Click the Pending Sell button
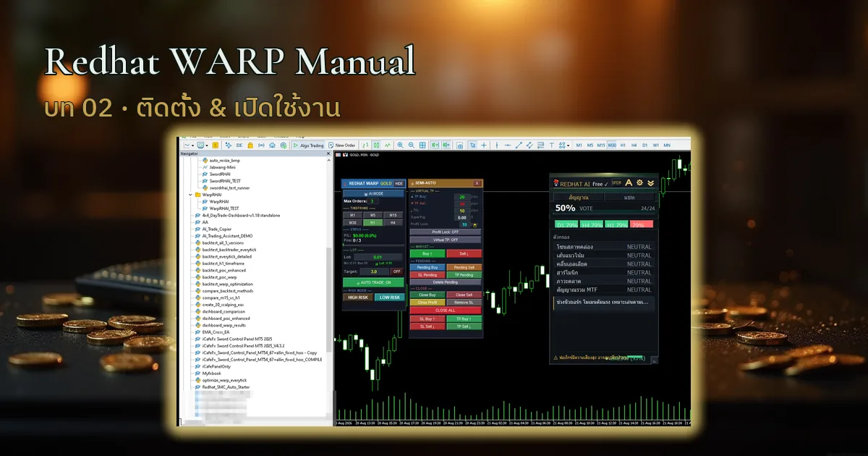The width and height of the screenshot is (868, 456). click(x=464, y=267)
